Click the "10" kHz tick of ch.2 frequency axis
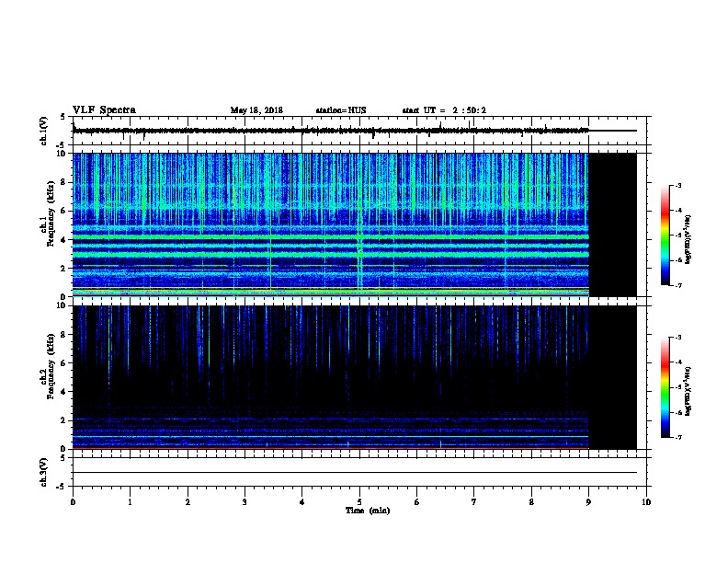Viewport: 728px width, 563px height. pos(62,305)
